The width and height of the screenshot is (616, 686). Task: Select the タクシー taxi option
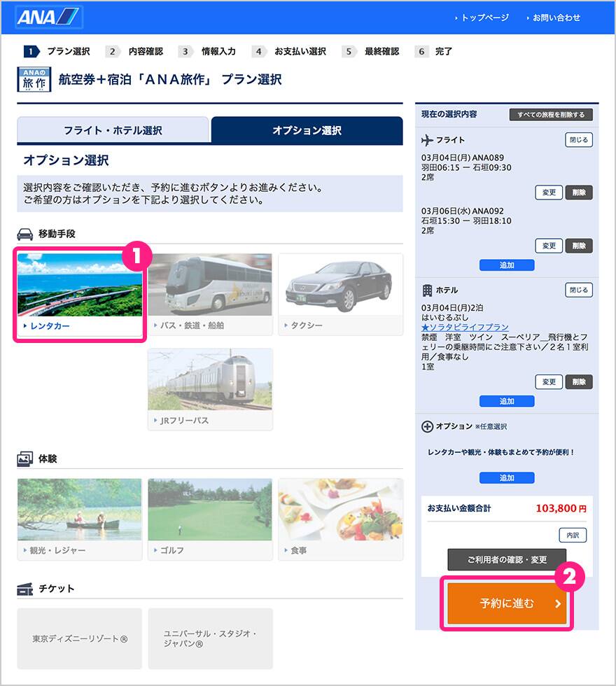[340, 294]
